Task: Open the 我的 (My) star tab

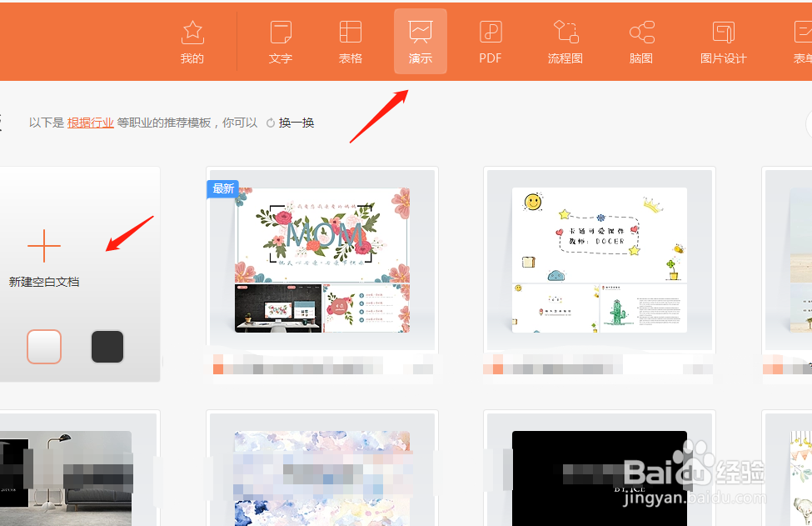Action: [x=192, y=42]
